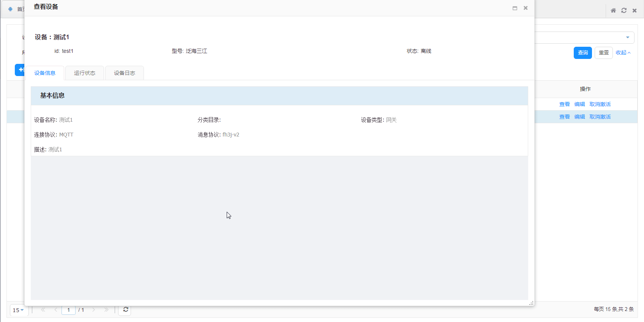Maximize the 查看设备 dialog
Screen dimensions: 644x322
coord(515,8)
